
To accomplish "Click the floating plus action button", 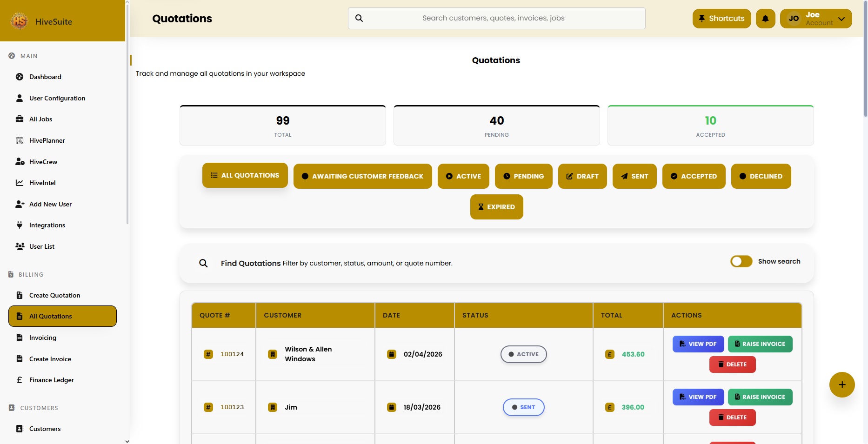I will point(842,384).
